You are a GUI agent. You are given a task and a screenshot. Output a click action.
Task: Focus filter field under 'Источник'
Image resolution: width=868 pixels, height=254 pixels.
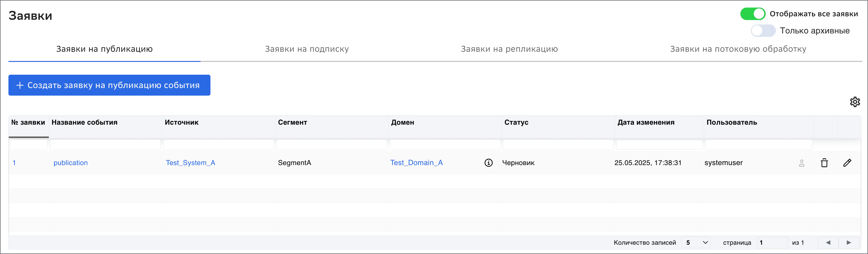pyautogui.click(x=218, y=145)
